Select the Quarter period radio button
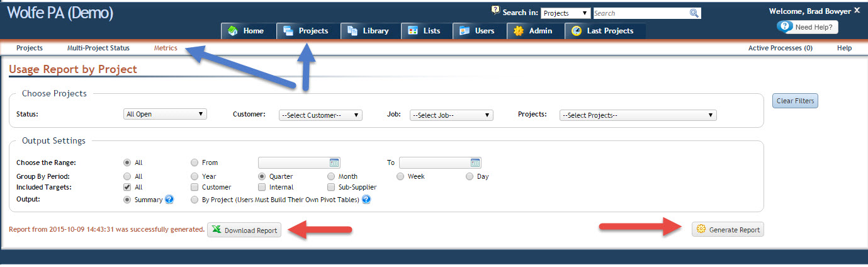 pos(262,176)
